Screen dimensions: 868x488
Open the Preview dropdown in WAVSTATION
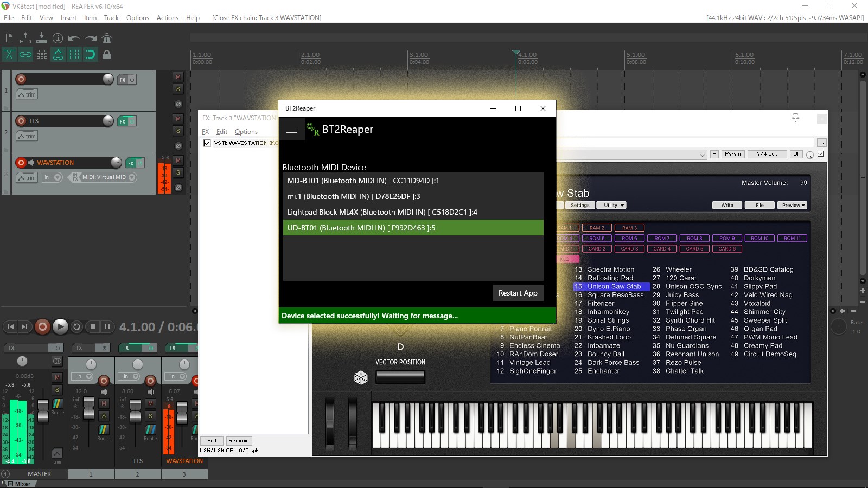point(793,205)
